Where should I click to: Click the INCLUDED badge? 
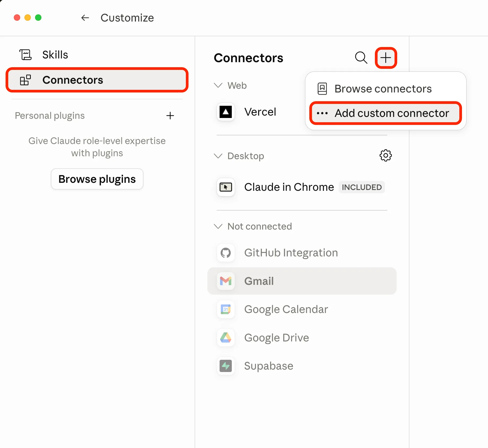coord(362,187)
